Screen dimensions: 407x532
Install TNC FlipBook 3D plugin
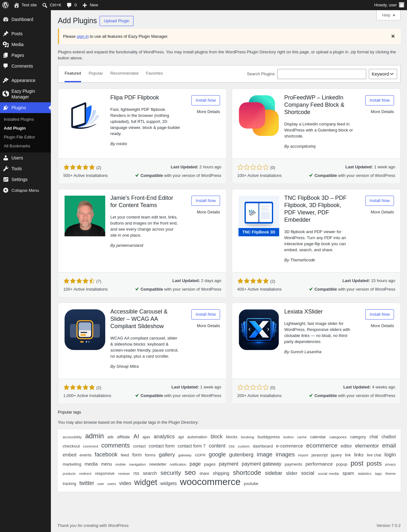(x=380, y=201)
